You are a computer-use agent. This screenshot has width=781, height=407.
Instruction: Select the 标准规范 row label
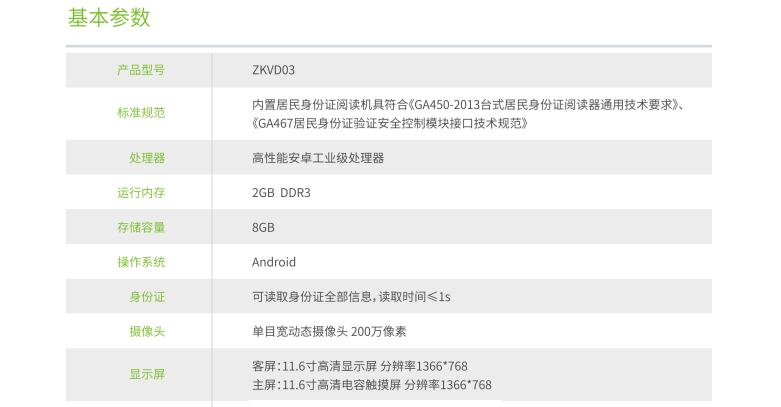(x=141, y=113)
